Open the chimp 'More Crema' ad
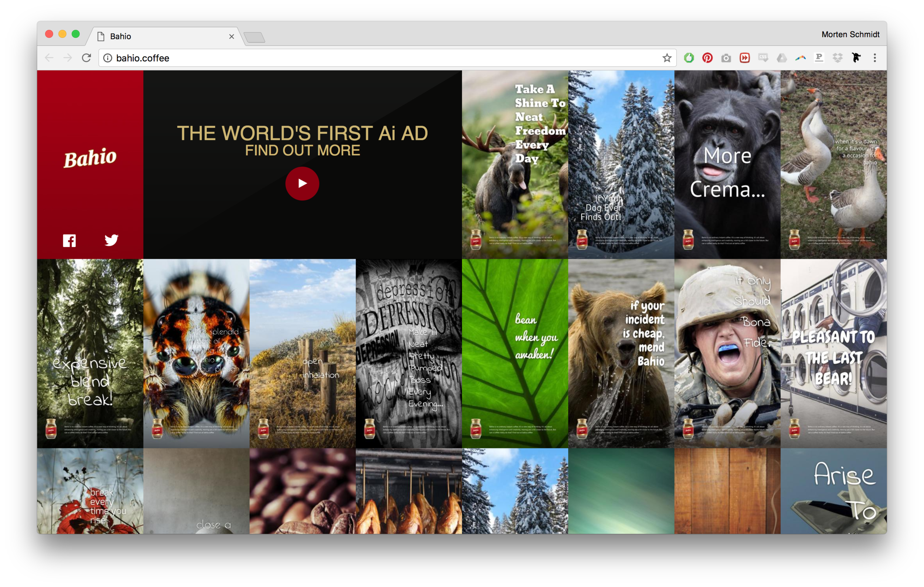 click(x=727, y=164)
